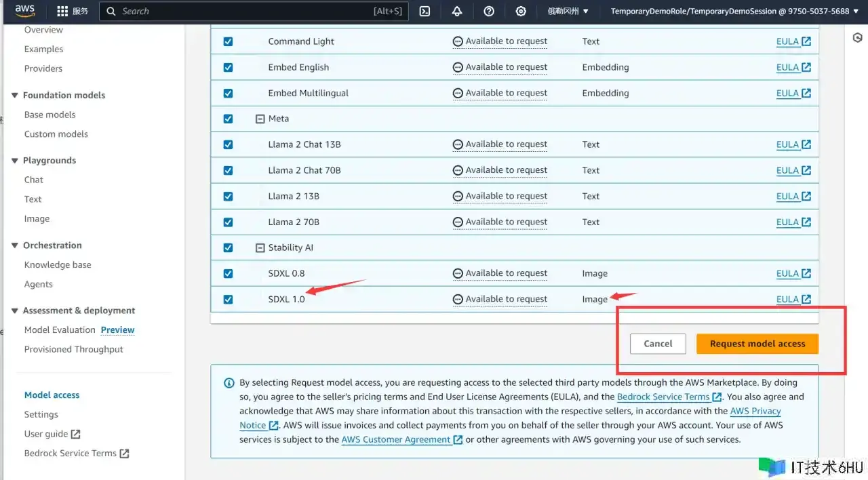Collapse the Foundation models sidebar section
This screenshot has width=868, height=480.
[x=15, y=96]
